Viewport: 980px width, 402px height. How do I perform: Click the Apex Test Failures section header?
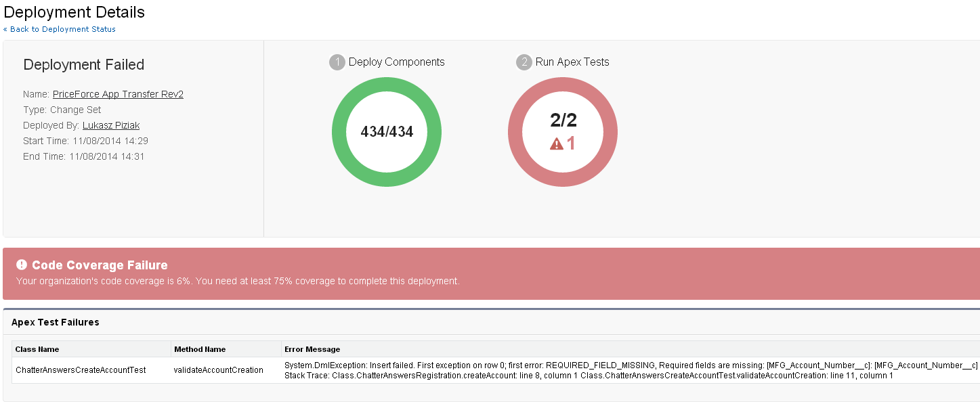(56, 322)
